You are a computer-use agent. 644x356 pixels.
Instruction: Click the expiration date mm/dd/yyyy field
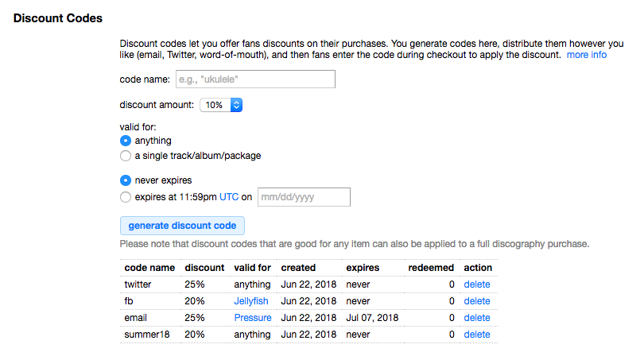point(303,197)
